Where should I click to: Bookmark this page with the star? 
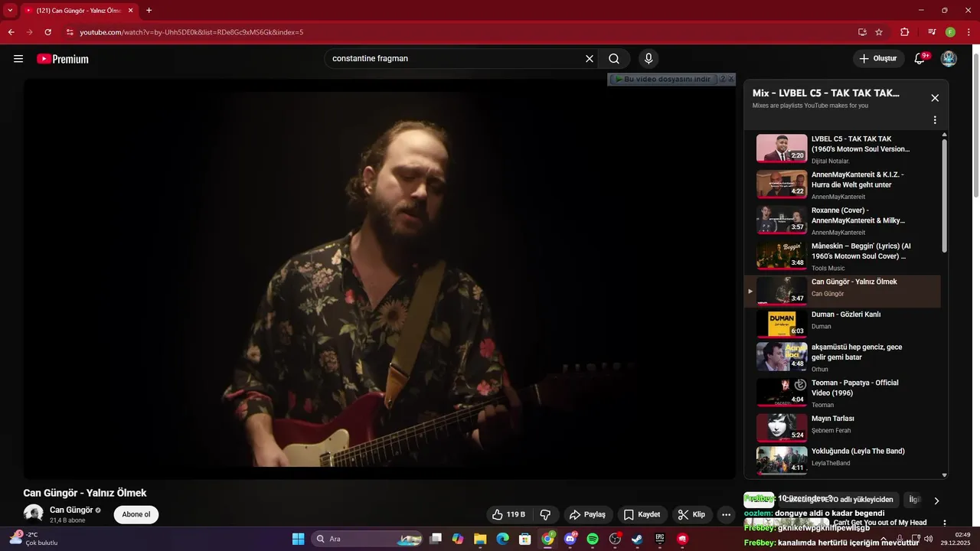(879, 32)
